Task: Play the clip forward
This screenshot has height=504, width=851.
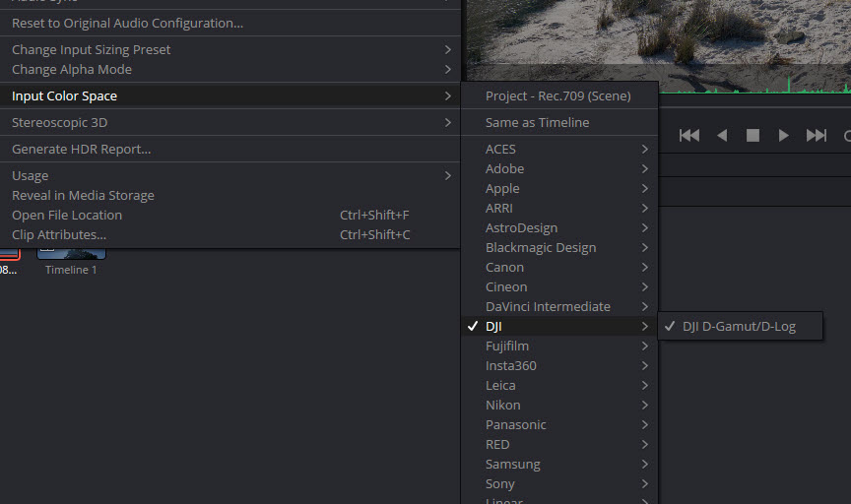Action: (783, 135)
